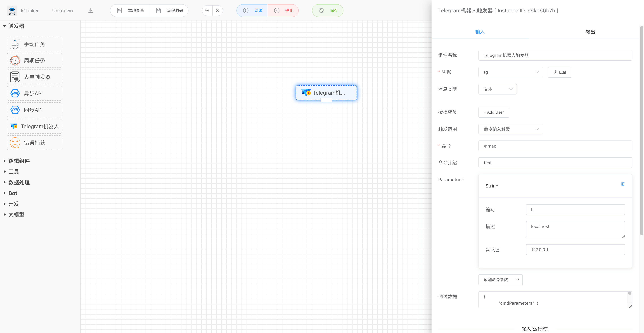Open the 消息类型 dropdown showing 文本
644x333 pixels.
[x=497, y=89]
